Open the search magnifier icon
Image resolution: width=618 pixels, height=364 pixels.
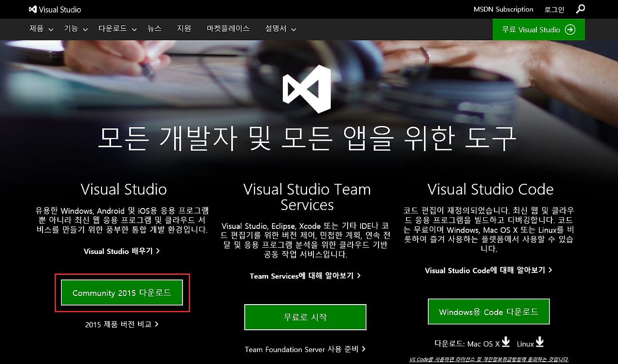point(580,9)
